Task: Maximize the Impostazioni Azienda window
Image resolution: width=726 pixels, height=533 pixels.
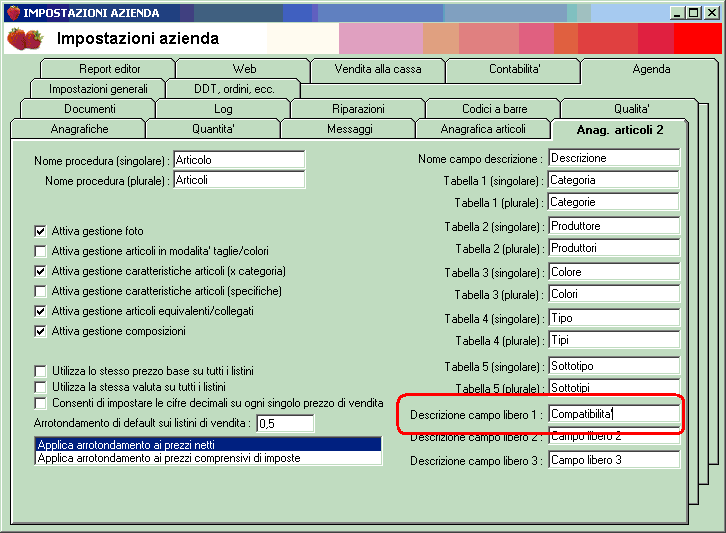Action: coord(694,13)
